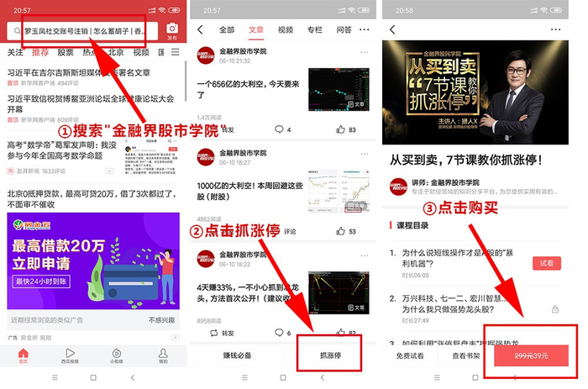Tap Android home button under left screen
588x389 pixels.
tap(93, 377)
